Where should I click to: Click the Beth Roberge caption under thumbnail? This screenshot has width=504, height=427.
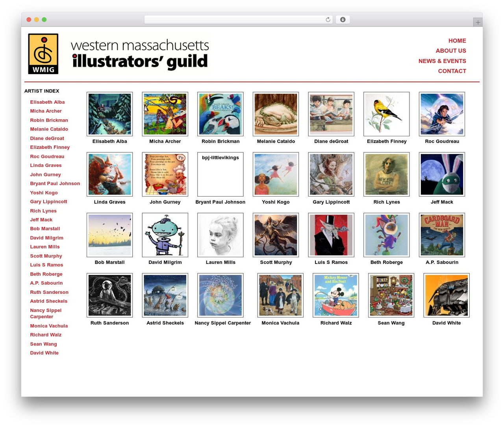[387, 262]
